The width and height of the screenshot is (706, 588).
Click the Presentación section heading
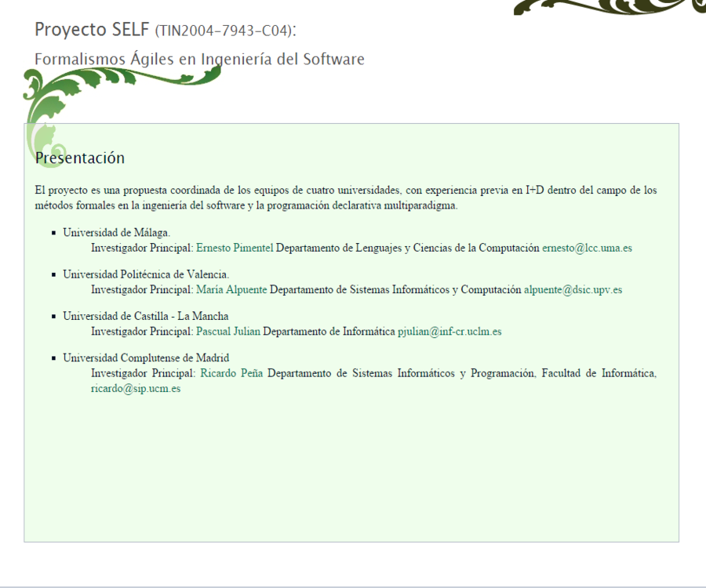pos(80,158)
